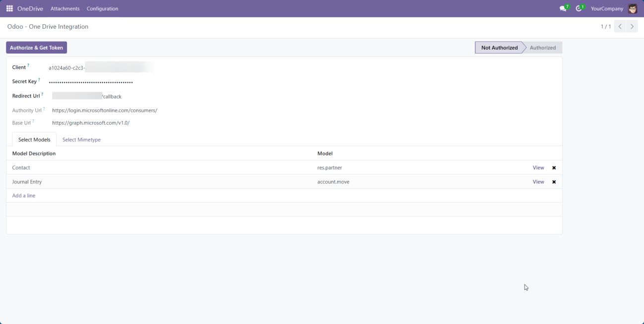Open the chat messages icon
The width and height of the screenshot is (644, 324).
pyautogui.click(x=563, y=8)
